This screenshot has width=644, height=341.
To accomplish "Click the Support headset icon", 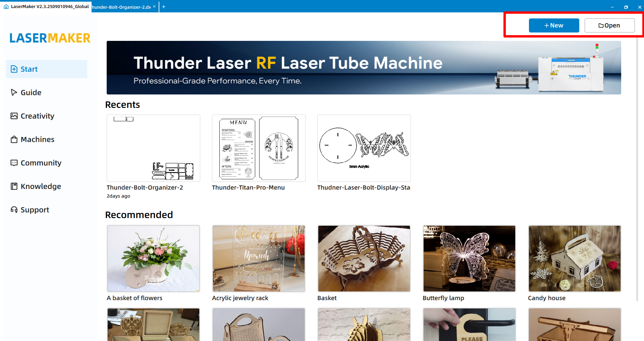I will [14, 210].
